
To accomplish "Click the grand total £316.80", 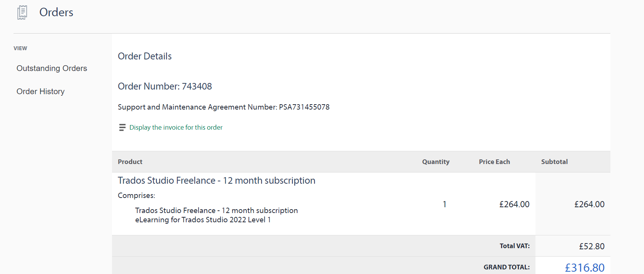I will 585,268.
